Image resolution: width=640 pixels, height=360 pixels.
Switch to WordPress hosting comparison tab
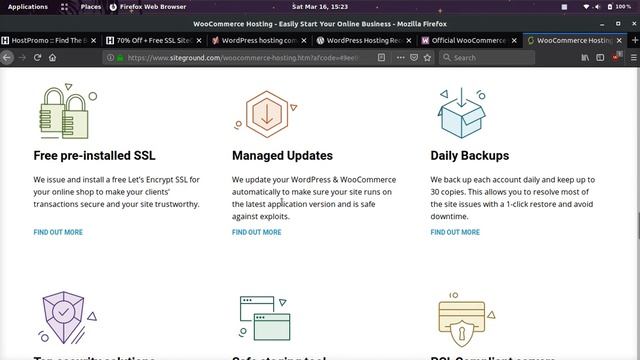tap(259, 40)
